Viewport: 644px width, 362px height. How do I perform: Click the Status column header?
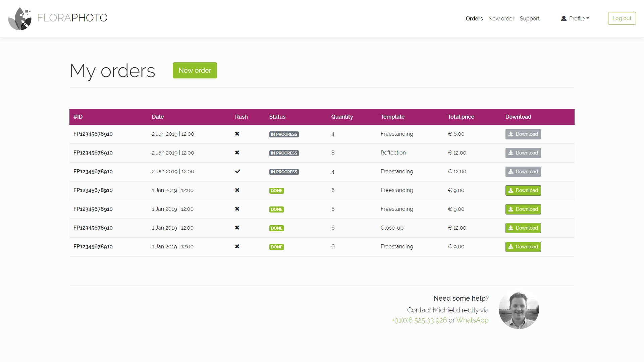[x=277, y=117]
